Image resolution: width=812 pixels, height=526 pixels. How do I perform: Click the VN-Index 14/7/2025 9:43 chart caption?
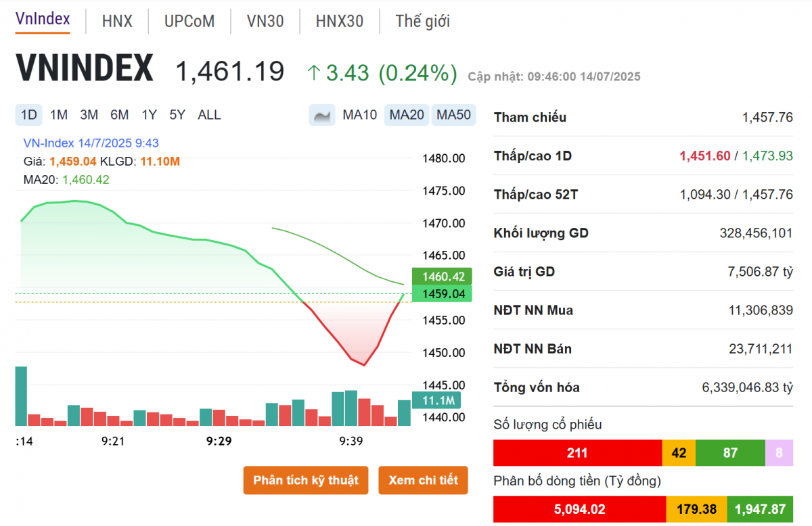(91, 143)
